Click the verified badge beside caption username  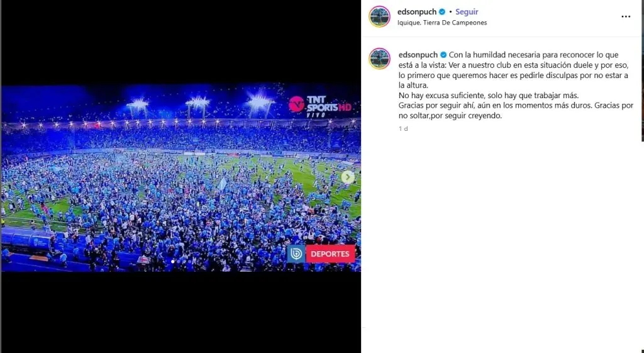pos(443,55)
